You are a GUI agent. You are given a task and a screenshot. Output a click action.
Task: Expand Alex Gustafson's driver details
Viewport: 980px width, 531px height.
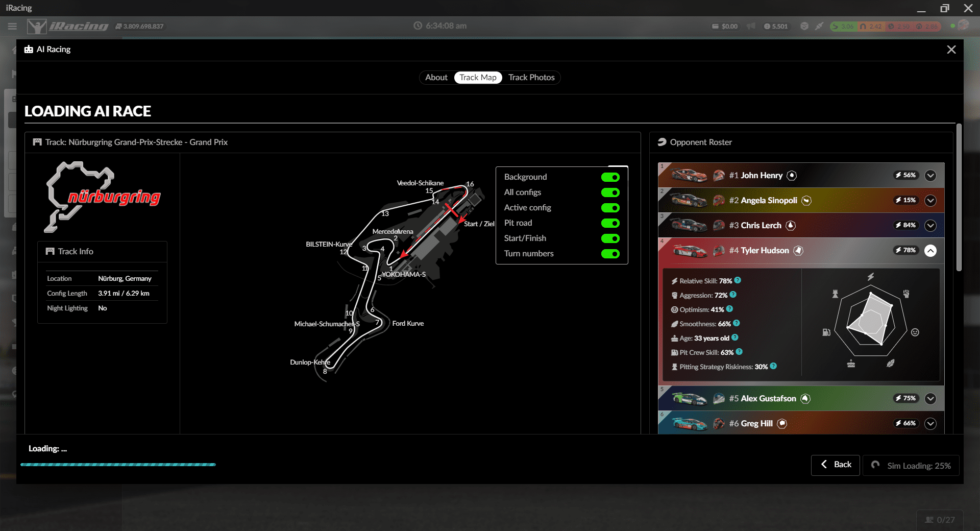coord(930,399)
